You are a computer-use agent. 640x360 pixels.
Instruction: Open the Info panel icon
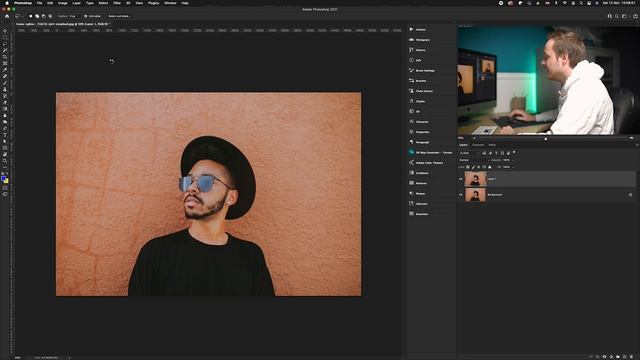click(x=411, y=60)
